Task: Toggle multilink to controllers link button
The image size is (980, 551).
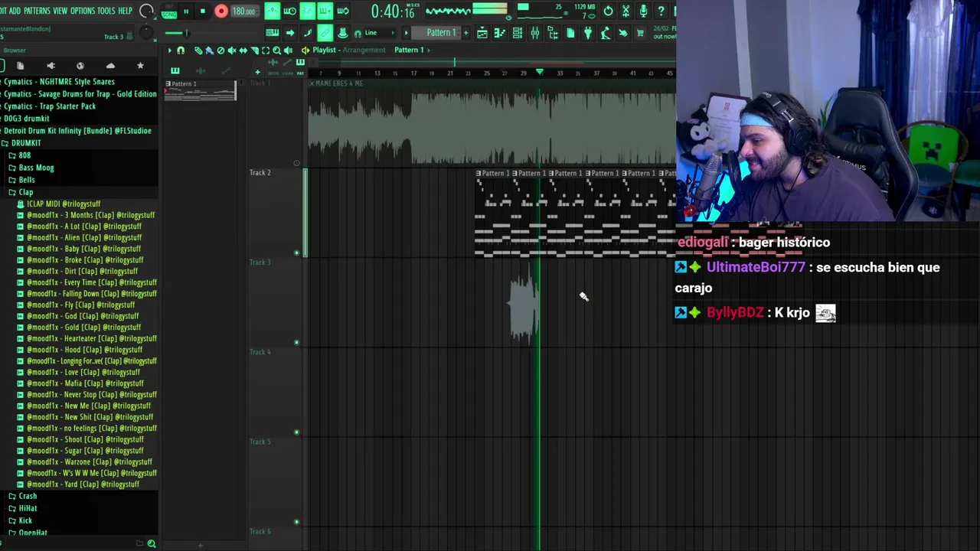Action: tap(325, 32)
